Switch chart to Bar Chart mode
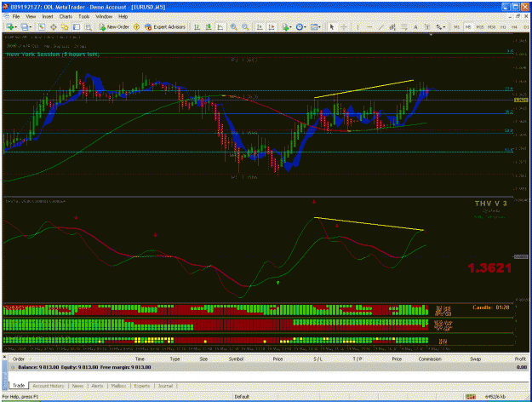532x402 pixels. tap(197, 26)
